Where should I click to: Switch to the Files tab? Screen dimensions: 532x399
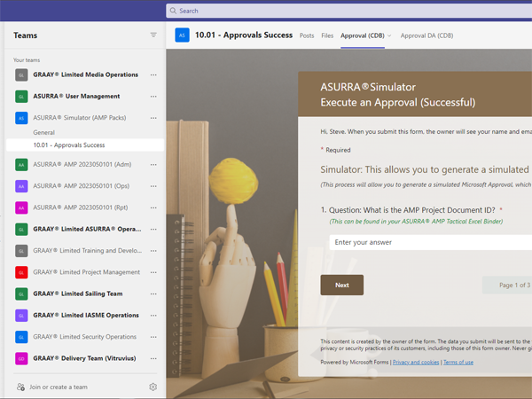pos(327,35)
